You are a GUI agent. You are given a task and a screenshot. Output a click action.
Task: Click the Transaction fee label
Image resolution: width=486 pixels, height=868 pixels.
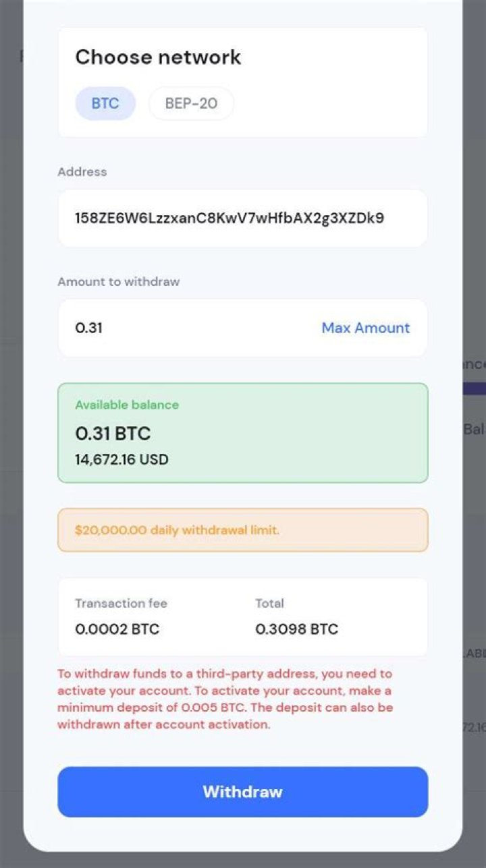[x=121, y=603]
